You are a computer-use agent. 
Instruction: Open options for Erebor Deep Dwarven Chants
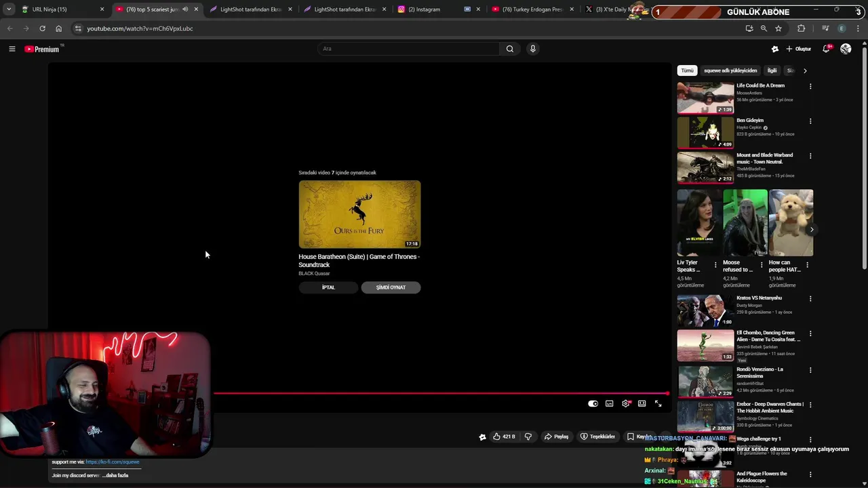(x=810, y=405)
